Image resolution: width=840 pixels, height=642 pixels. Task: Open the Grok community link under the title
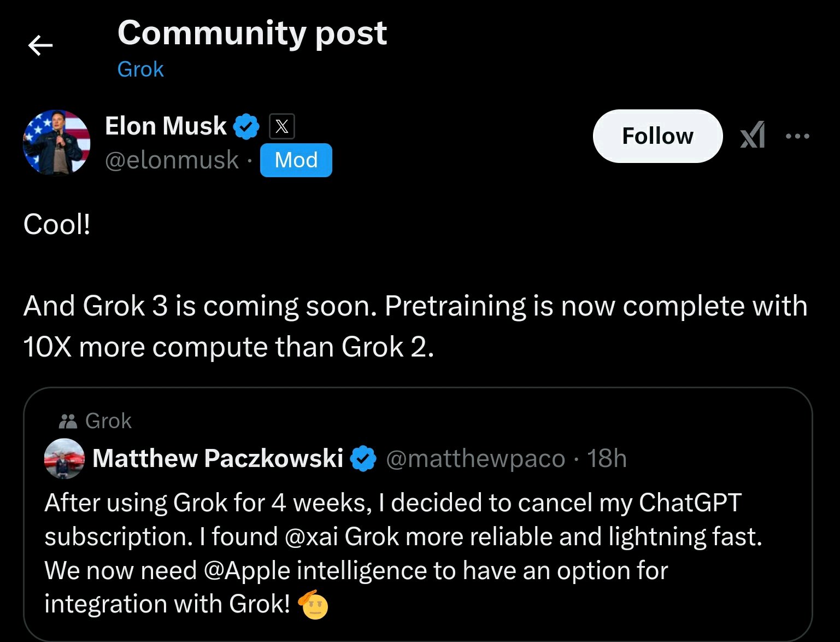coord(140,69)
